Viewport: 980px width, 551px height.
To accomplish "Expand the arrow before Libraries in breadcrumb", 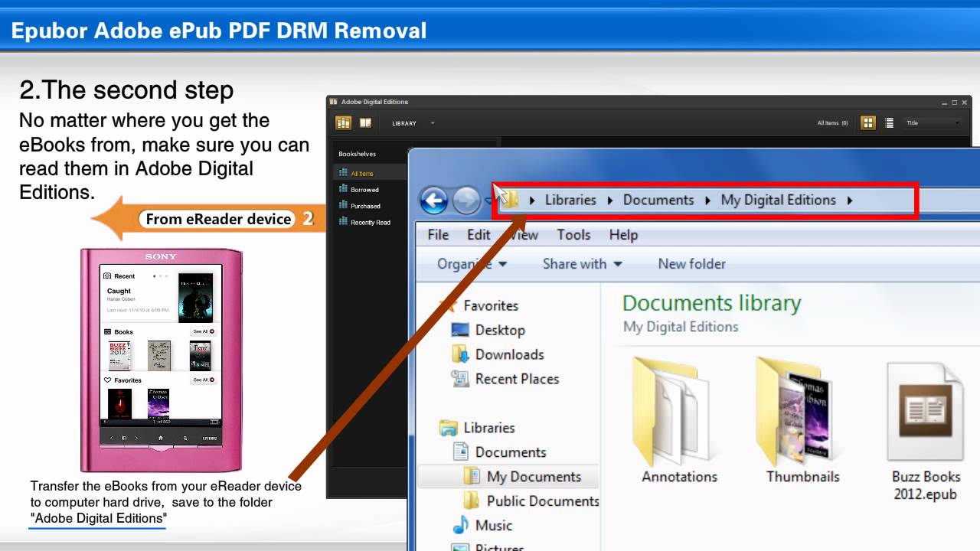I will pyautogui.click(x=532, y=201).
